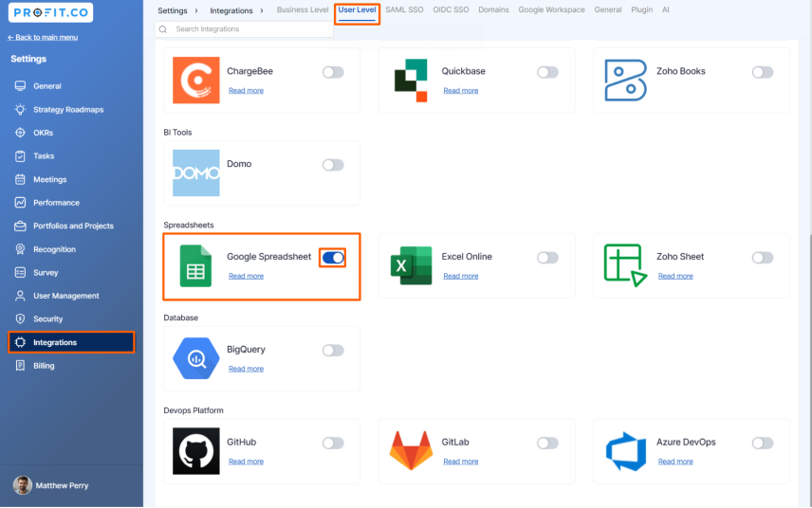Image resolution: width=812 pixels, height=508 pixels.
Task: Click the Performance chart icon
Action: click(x=20, y=203)
